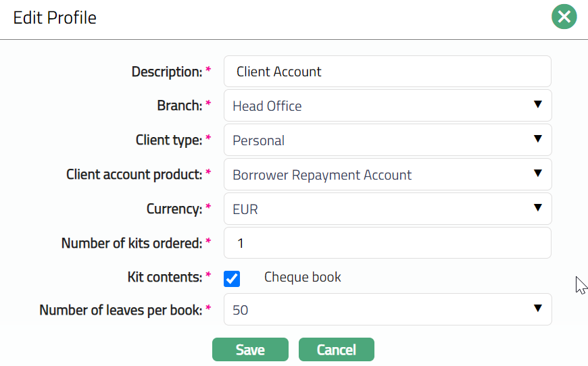
Task: Open the Borrower Repayment Account product dropdown
Action: [387, 175]
